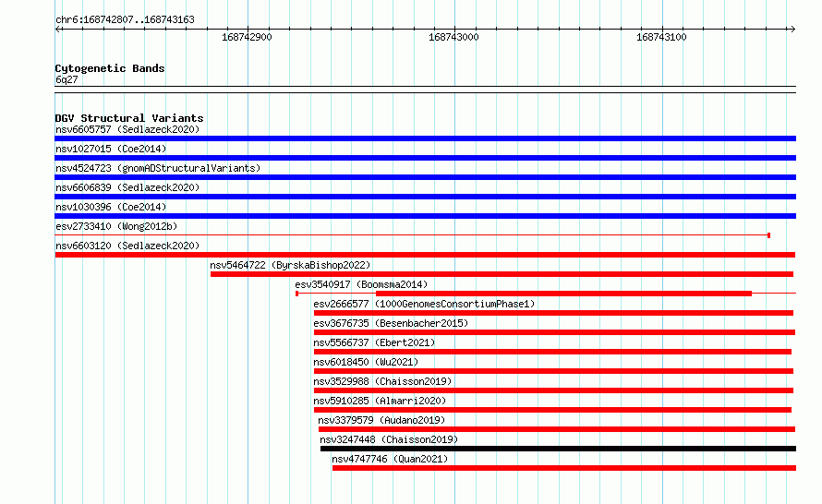Viewport: 822px width, 504px height.
Task: Open the nsv4524723 (gnomADStructuralVariants) label
Action: click(x=158, y=168)
